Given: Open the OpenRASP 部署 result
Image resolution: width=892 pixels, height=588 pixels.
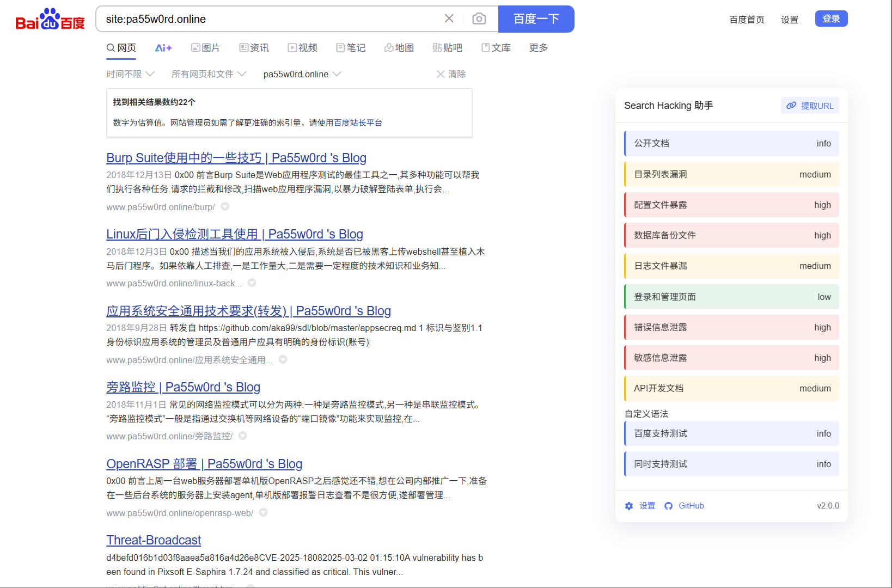Looking at the screenshot, I should (204, 464).
